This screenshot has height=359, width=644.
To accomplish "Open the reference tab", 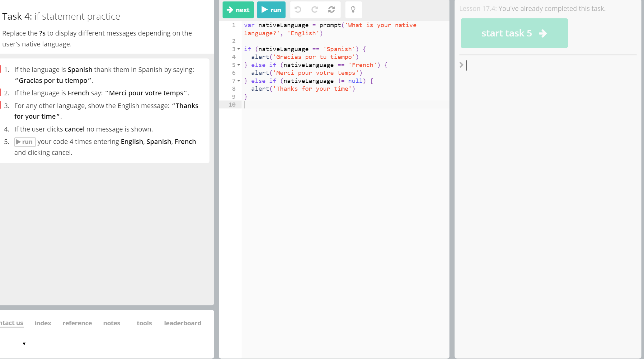I will [77, 323].
